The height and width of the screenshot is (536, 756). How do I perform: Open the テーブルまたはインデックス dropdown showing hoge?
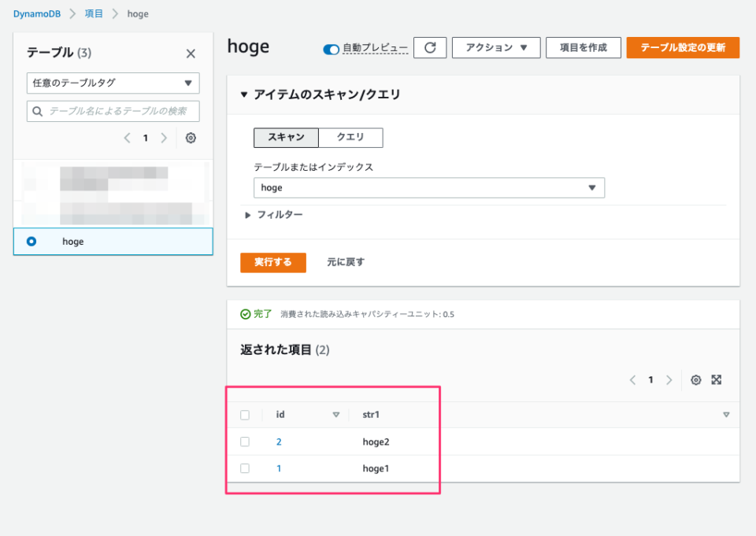click(x=429, y=187)
